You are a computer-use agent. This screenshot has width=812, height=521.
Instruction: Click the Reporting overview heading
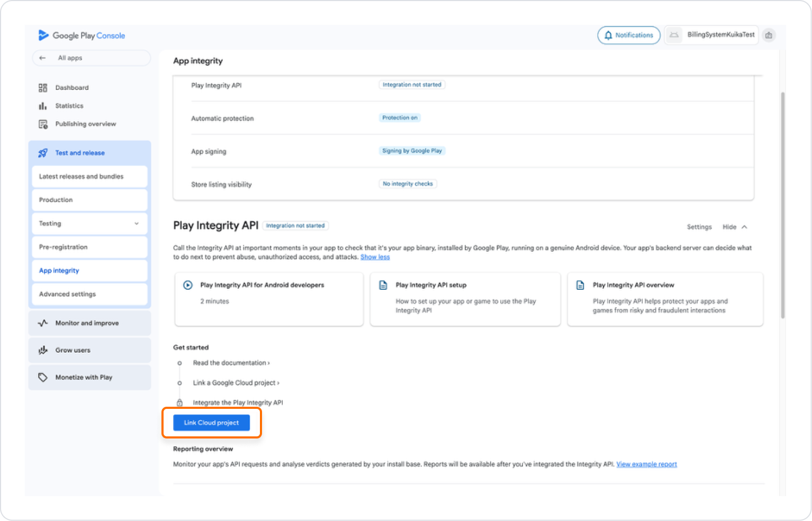203,449
